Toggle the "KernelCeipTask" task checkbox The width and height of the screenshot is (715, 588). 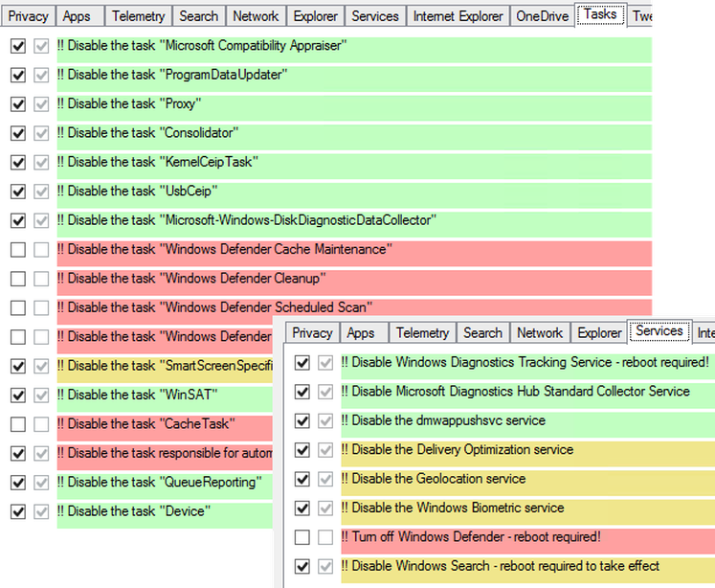coord(18,163)
